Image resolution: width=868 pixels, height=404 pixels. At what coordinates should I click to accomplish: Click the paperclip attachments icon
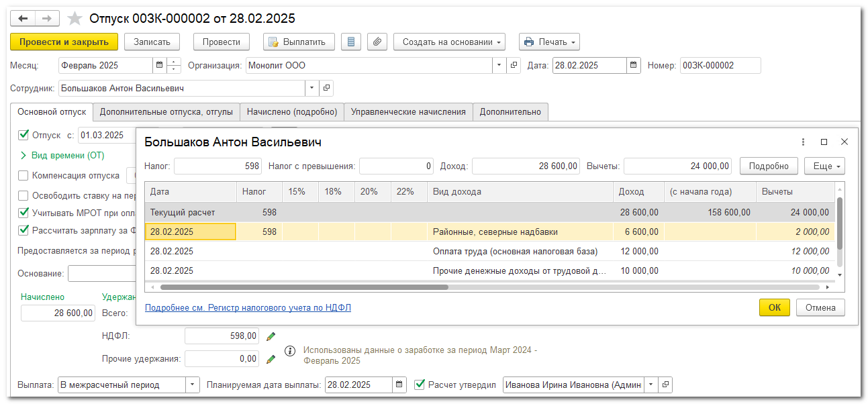pyautogui.click(x=377, y=42)
